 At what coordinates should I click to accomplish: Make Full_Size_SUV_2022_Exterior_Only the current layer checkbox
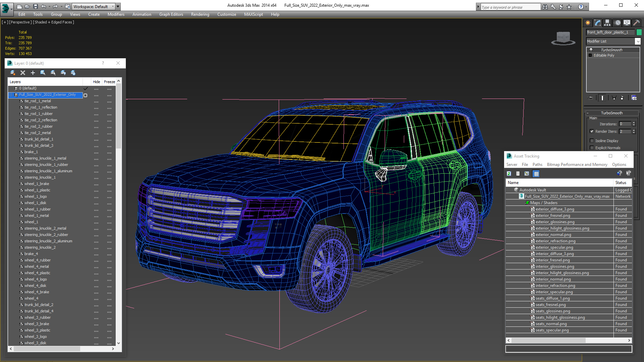(x=86, y=95)
